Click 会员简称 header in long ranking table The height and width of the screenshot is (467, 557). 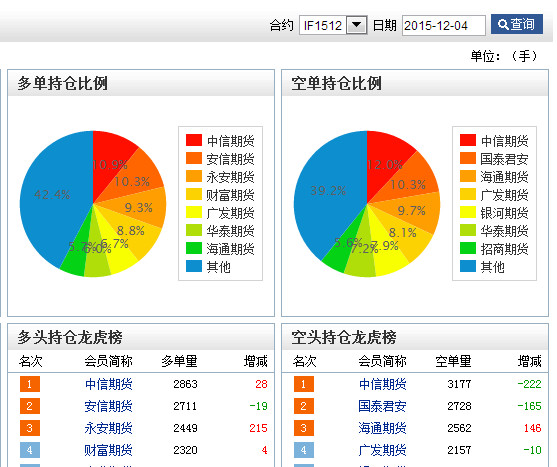[x=108, y=361]
